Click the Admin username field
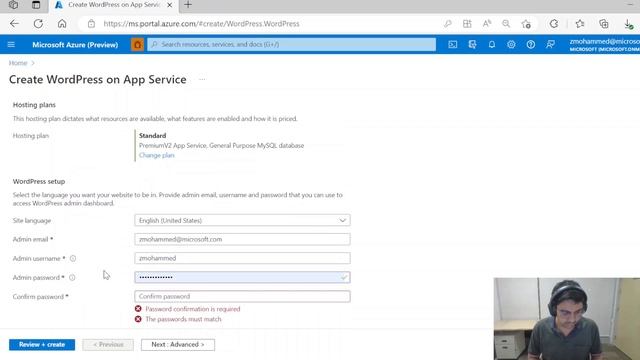Viewport: 640px width, 360px height. pos(242,258)
